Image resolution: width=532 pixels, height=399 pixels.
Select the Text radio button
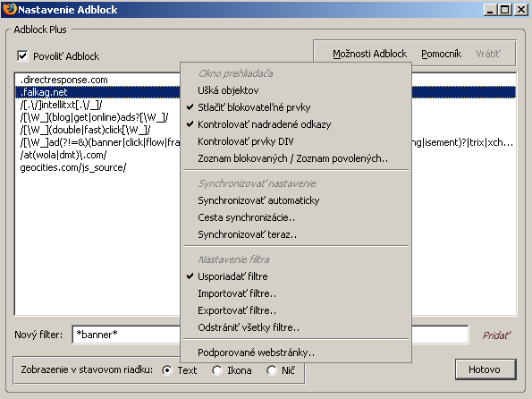click(x=167, y=370)
